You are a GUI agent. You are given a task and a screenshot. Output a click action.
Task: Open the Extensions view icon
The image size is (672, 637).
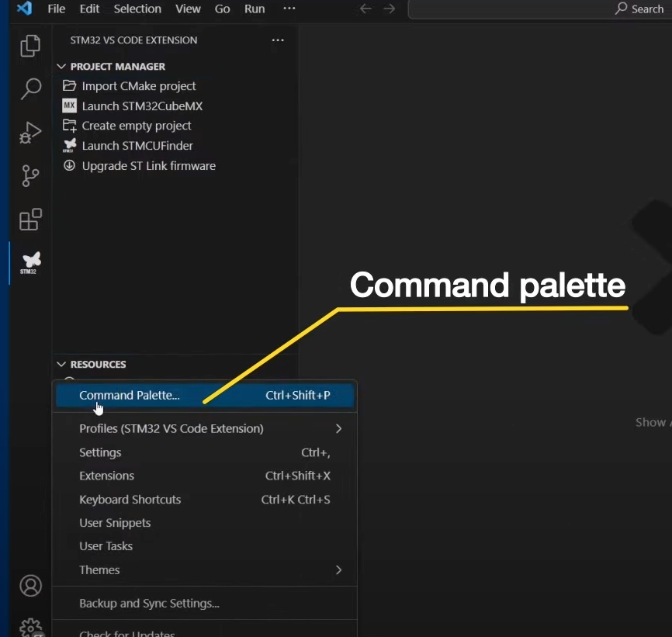click(x=30, y=220)
